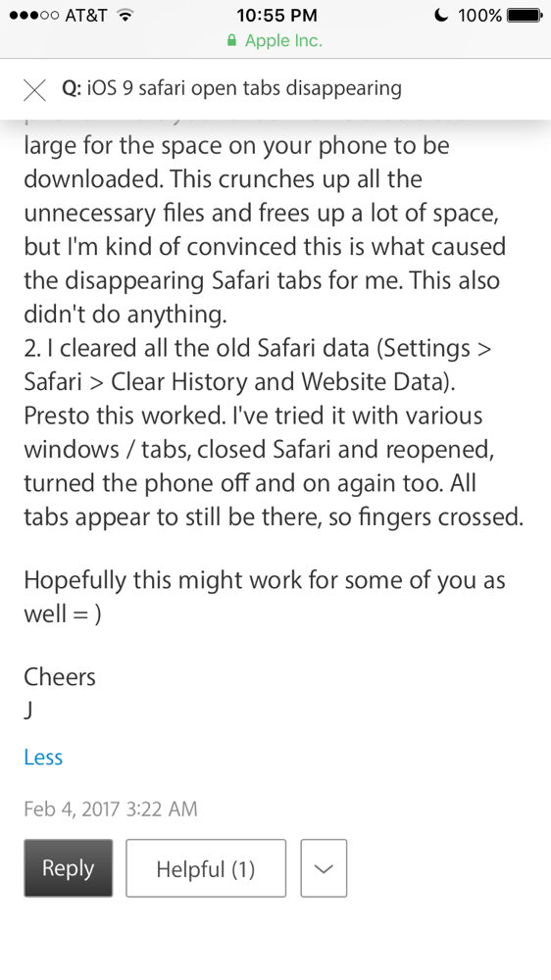Tap the "Hopefully this might work" paragraph
The height and width of the screenshot is (980, 551).
[x=265, y=597]
